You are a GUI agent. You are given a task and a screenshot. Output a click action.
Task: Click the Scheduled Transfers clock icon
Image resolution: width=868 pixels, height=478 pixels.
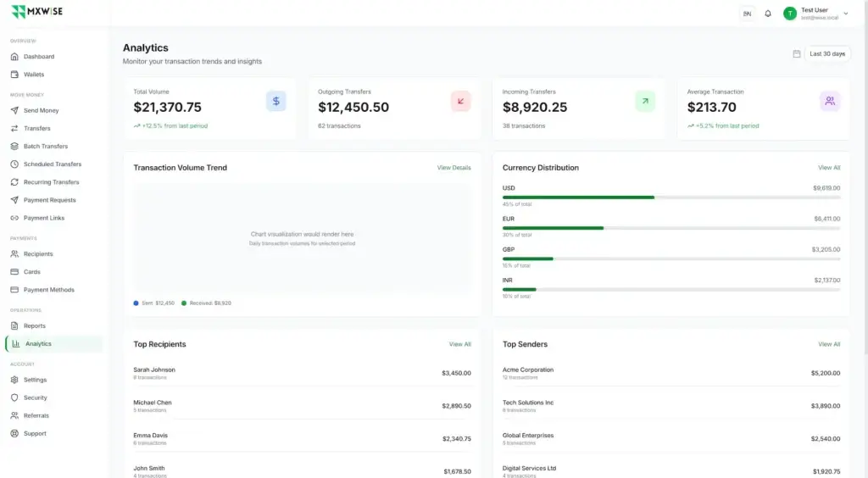[14, 164]
